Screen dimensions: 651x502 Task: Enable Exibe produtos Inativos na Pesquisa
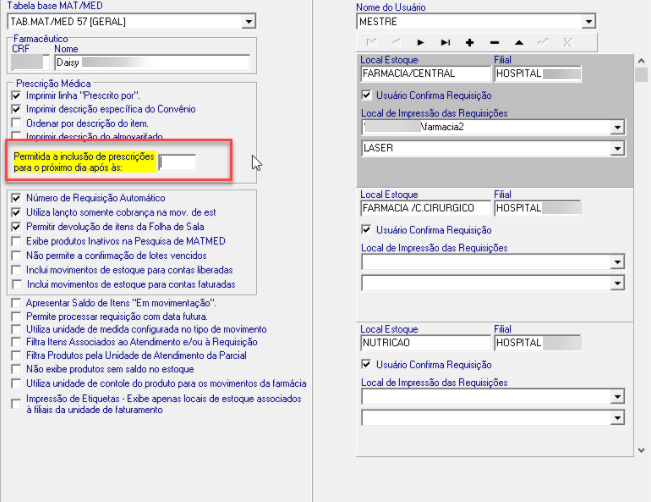(x=16, y=241)
